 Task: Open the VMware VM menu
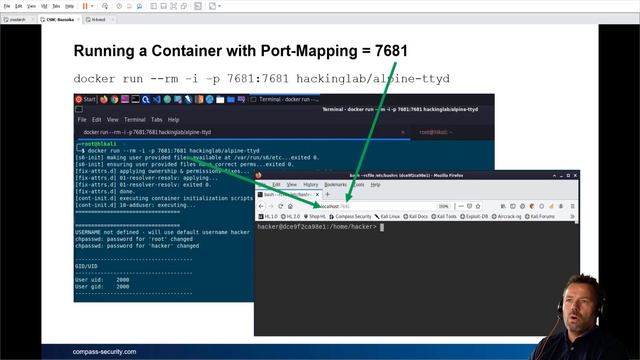point(44,6)
